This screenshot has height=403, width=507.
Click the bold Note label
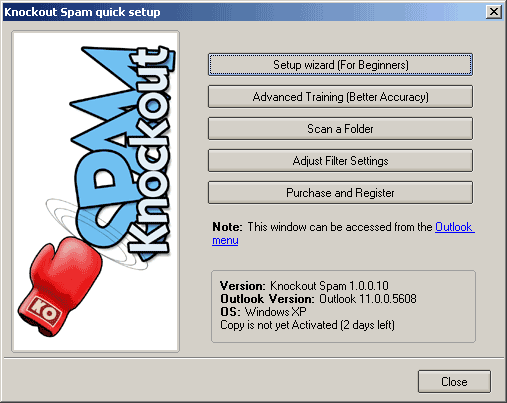(227, 227)
